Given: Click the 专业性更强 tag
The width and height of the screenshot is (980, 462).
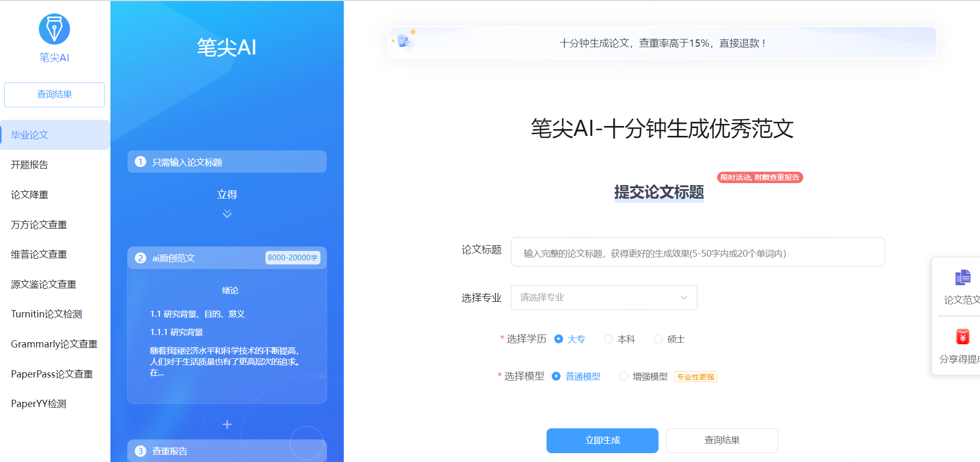Looking at the screenshot, I should [695, 377].
